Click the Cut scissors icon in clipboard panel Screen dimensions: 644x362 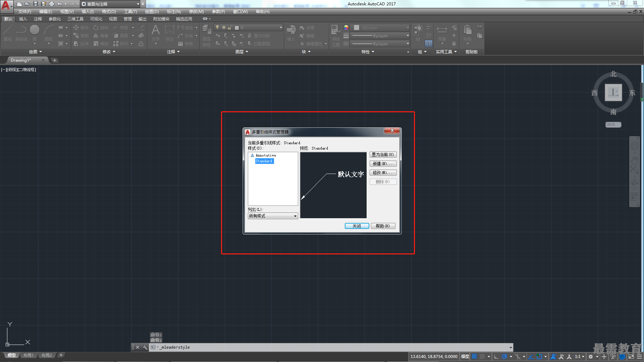coord(480,27)
